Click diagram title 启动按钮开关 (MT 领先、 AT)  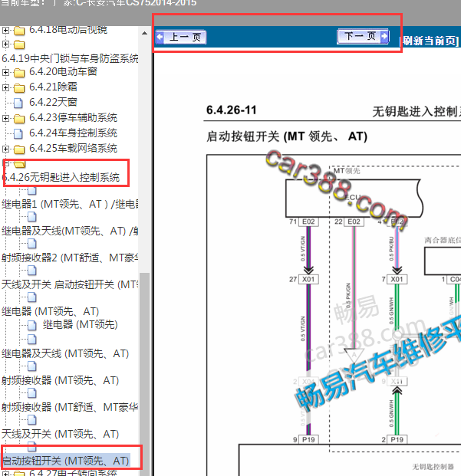287,136
